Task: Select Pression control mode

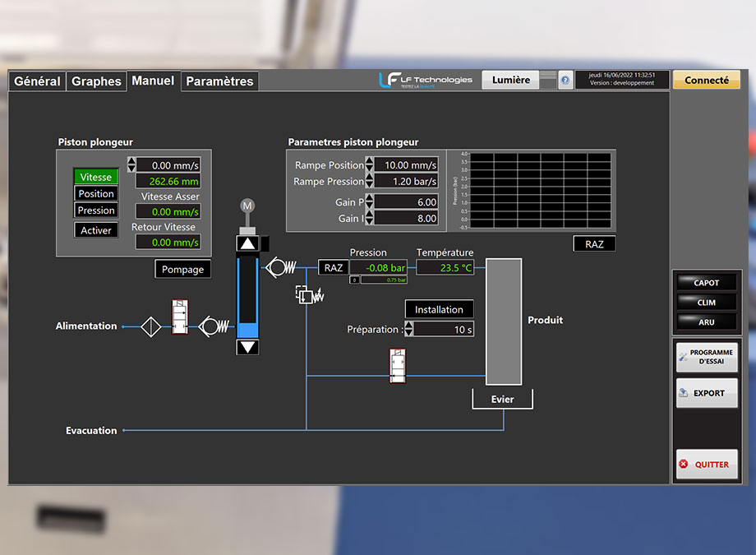Action: coord(96,210)
